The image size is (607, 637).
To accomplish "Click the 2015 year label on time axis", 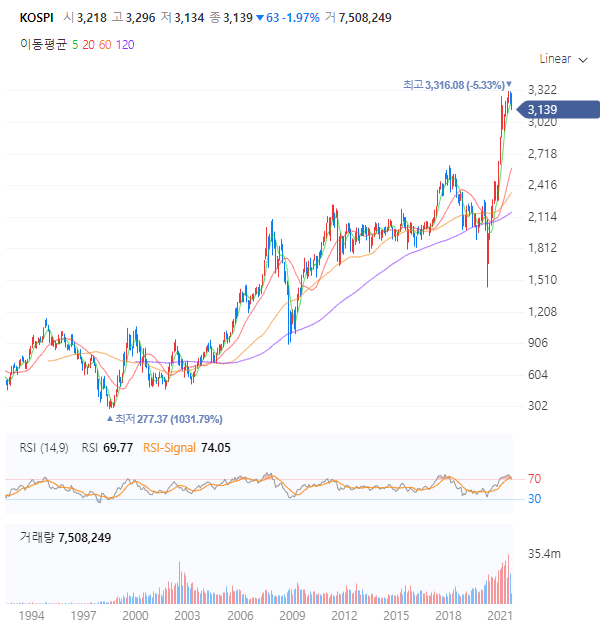I will pyautogui.click(x=396, y=616).
